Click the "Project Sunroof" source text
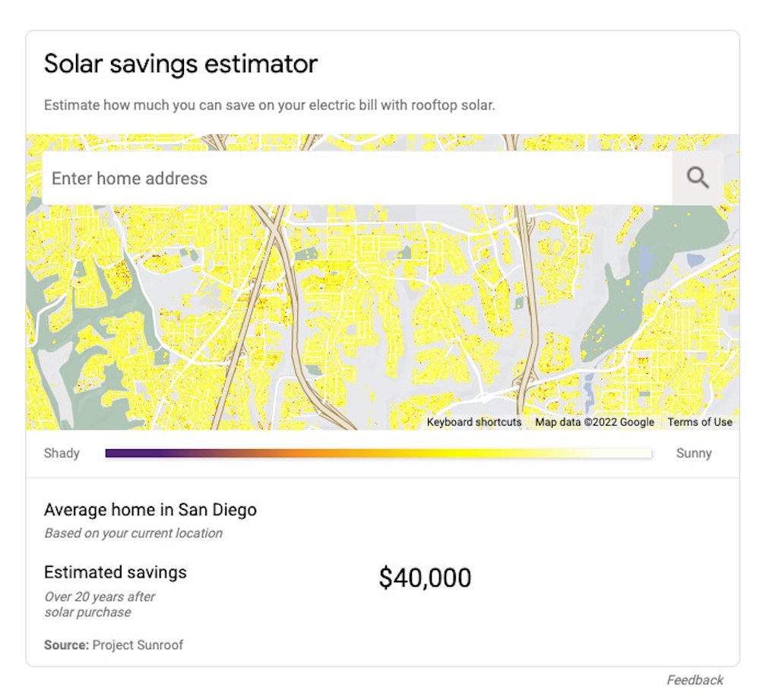Viewport: 760px width, 700px height. point(138,645)
